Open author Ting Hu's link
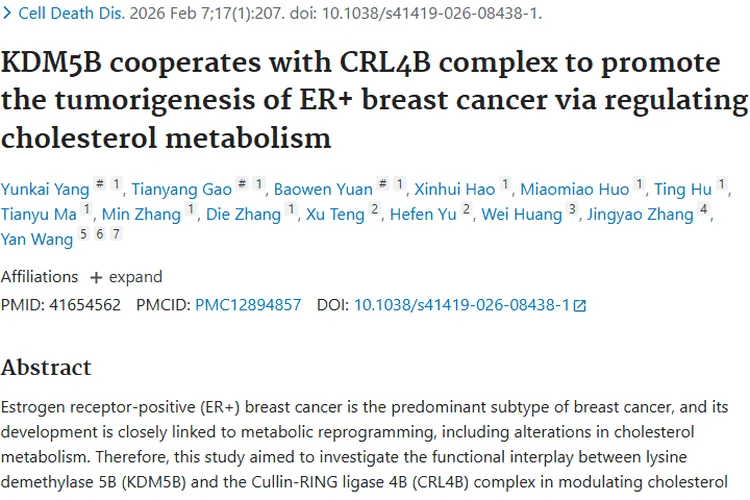The height and width of the screenshot is (500, 750). coord(684,188)
